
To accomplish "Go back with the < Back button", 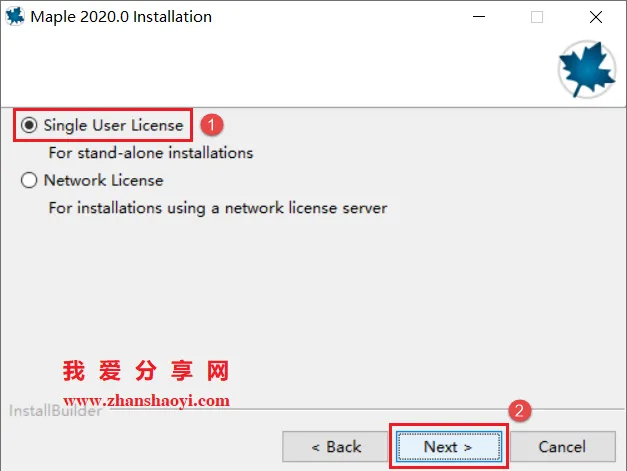I will tap(335, 447).
